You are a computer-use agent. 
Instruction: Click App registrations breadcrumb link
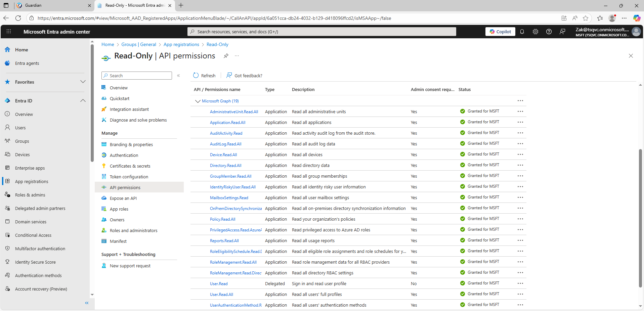pos(181,44)
